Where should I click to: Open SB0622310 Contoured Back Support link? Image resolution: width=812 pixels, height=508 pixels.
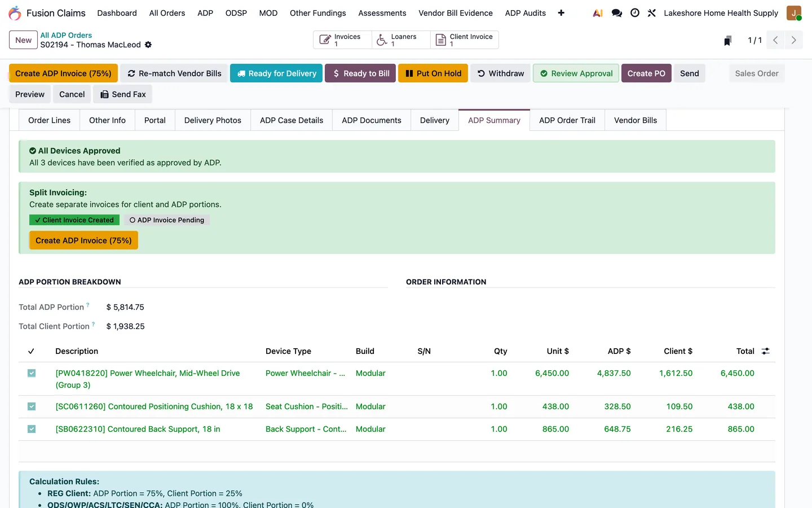138,429
